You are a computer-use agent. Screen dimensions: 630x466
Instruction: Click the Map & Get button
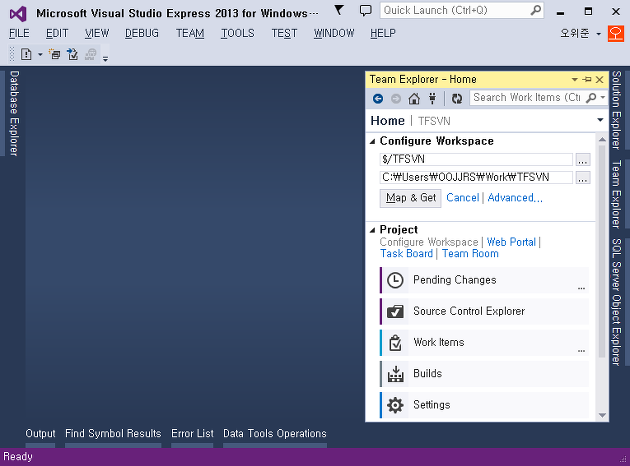[411, 198]
